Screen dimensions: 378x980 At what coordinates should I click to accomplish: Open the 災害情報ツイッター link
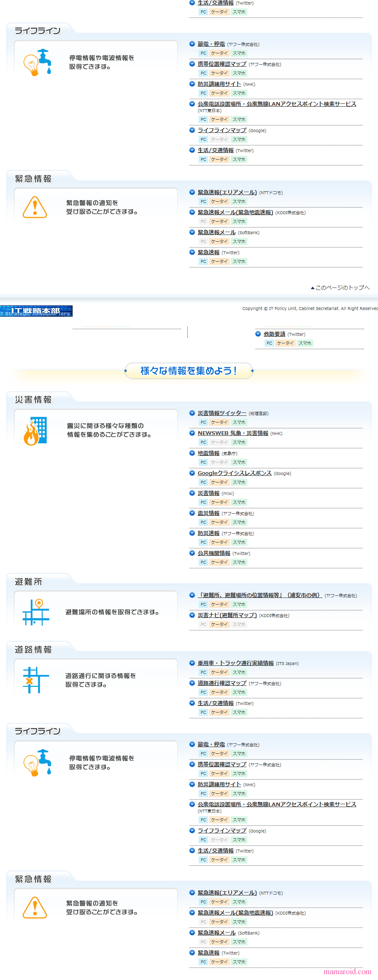tap(222, 413)
